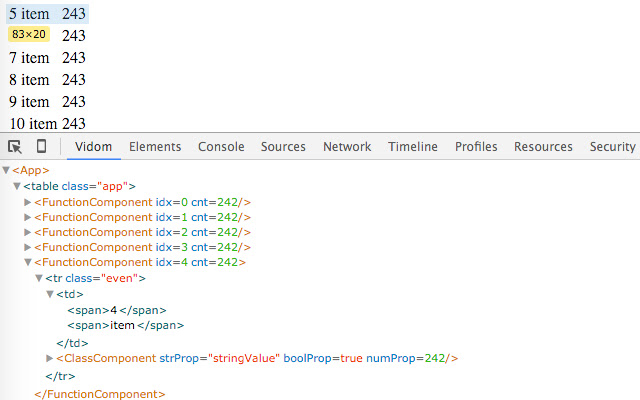Collapse FunctionComponent idx=4 node

28,262
